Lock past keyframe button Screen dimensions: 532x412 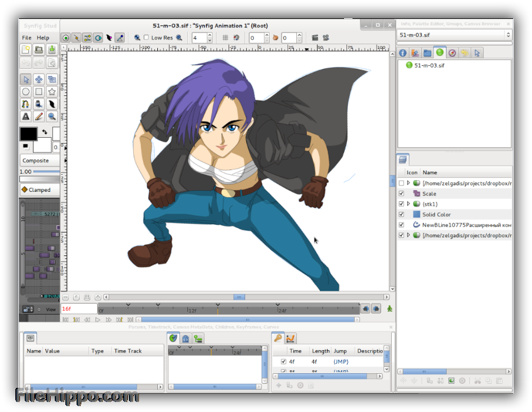365,308
